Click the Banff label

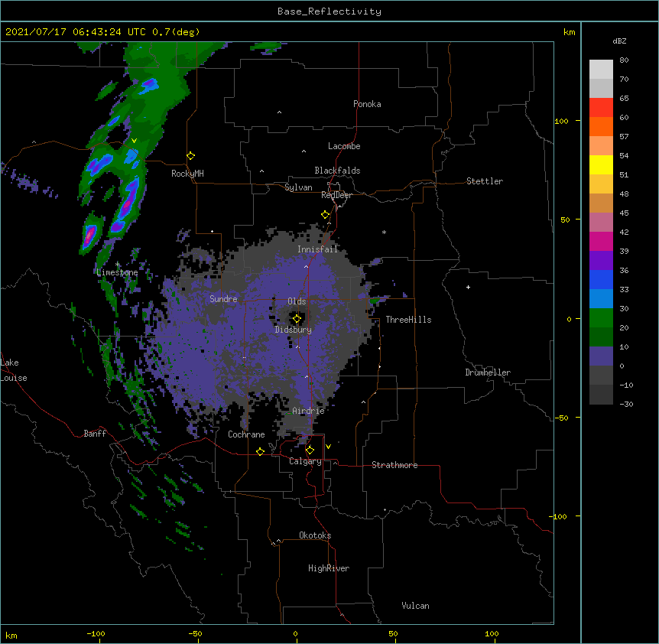[x=95, y=434]
